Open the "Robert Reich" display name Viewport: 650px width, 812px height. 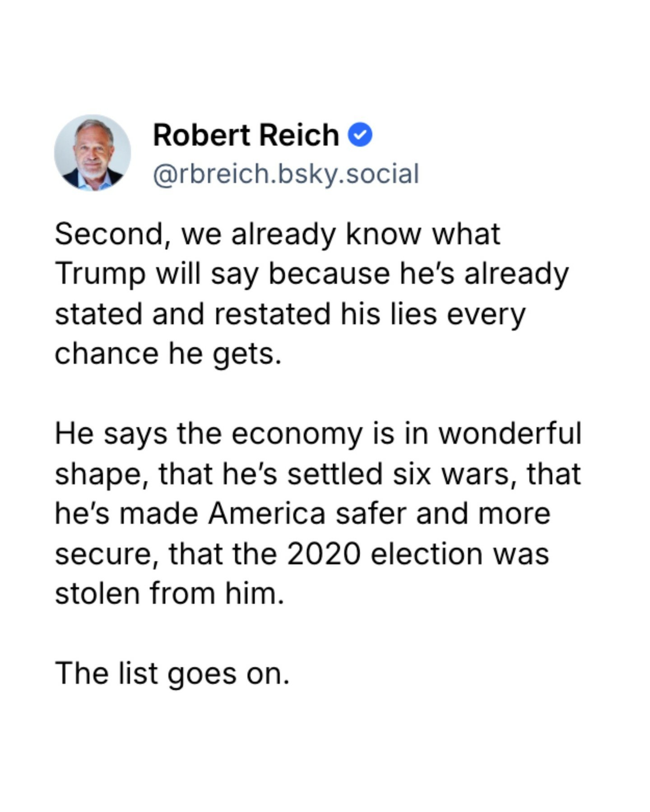coord(246,135)
